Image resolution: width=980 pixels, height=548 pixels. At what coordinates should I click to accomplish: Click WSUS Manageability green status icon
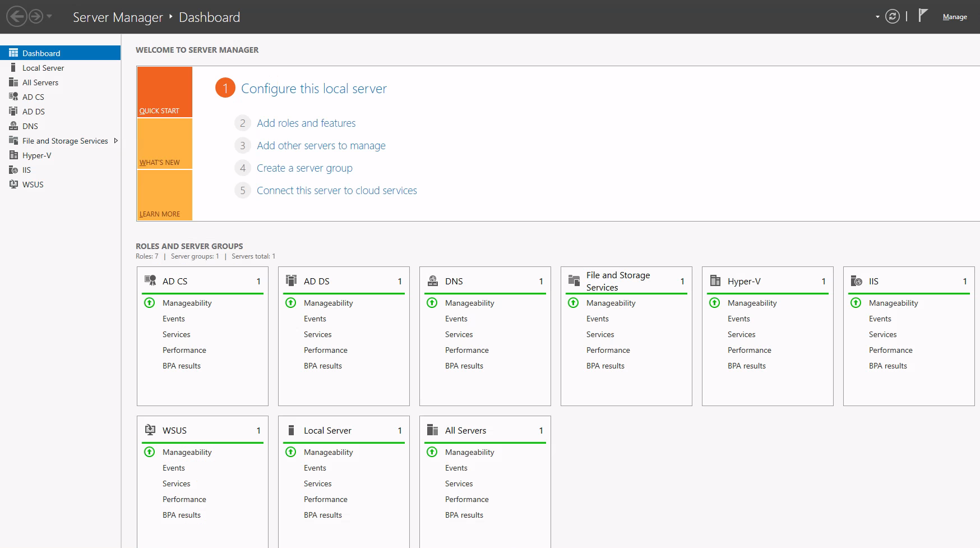click(x=150, y=452)
